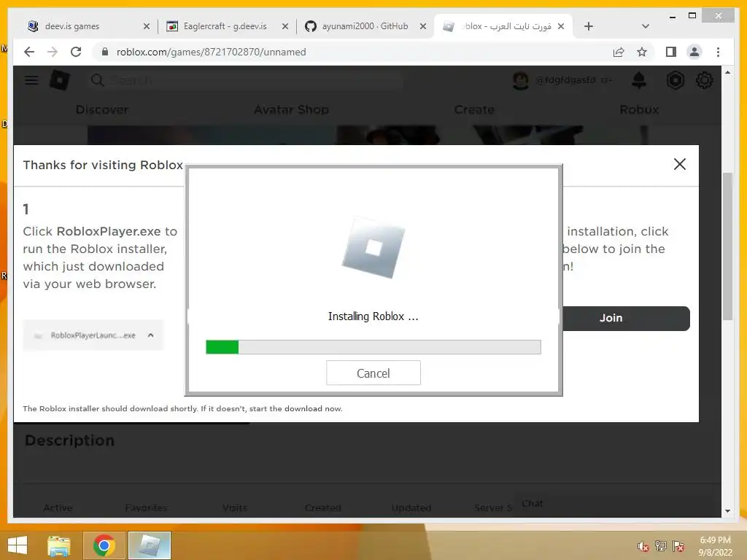
Task: Open the Chat panel
Action: pyautogui.click(x=532, y=503)
